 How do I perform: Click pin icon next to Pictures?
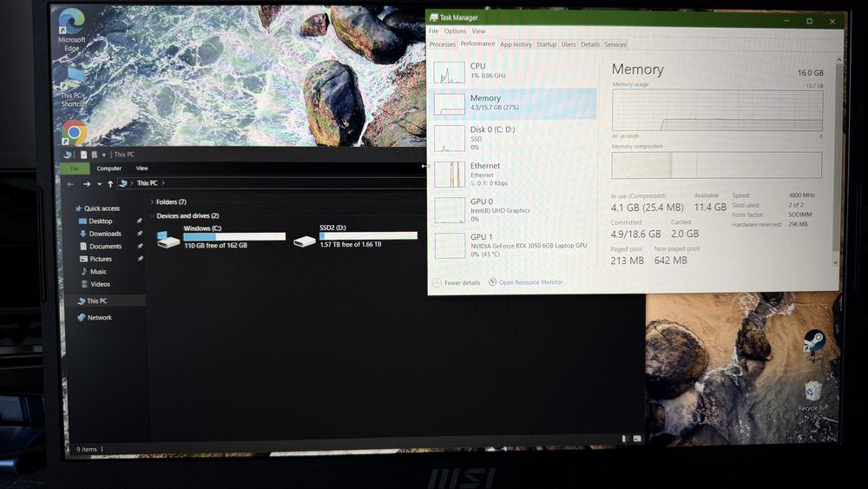click(x=140, y=259)
